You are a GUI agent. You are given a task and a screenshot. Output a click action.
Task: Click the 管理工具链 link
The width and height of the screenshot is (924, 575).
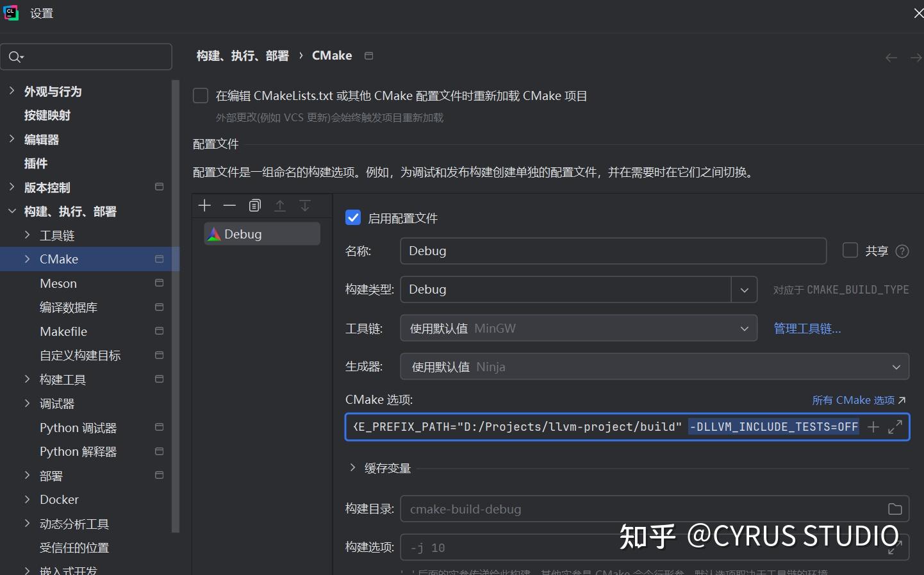(807, 328)
